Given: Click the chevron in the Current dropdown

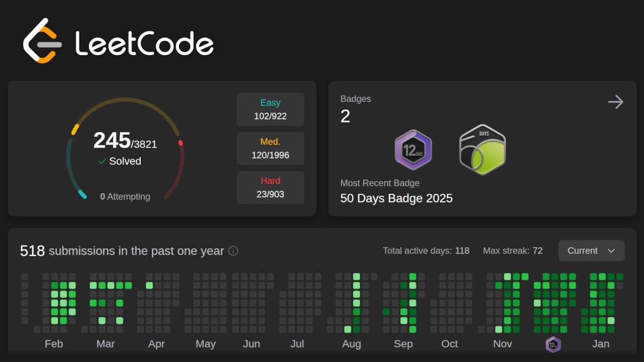Looking at the screenshot, I should click(x=611, y=251).
